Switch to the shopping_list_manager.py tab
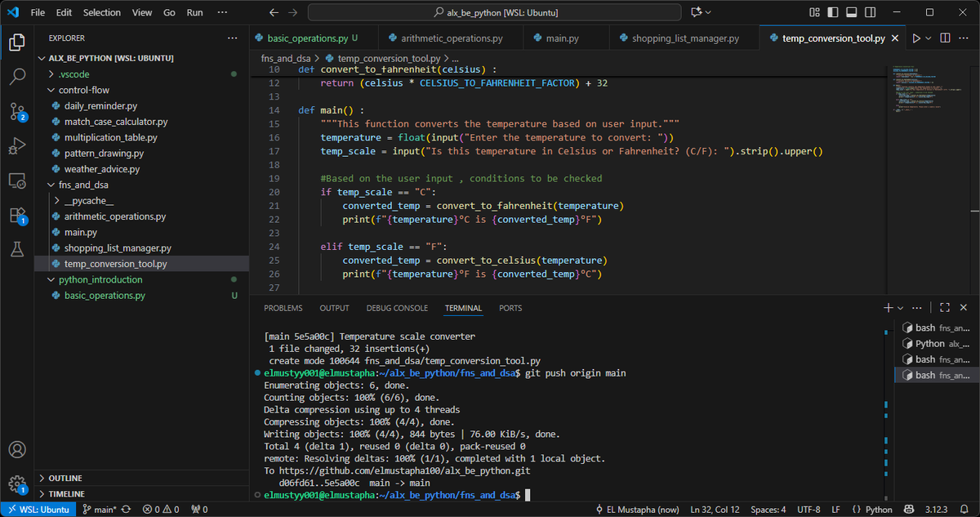The width and height of the screenshot is (980, 517). coord(684,38)
